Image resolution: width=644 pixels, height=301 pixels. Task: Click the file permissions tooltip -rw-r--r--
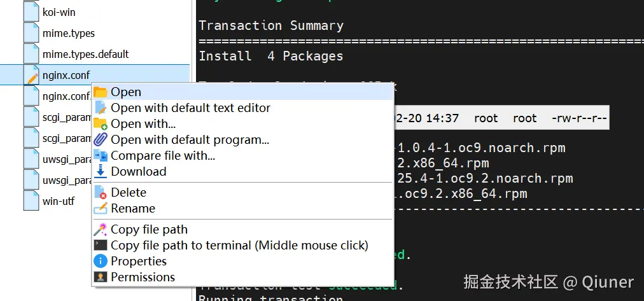579,118
